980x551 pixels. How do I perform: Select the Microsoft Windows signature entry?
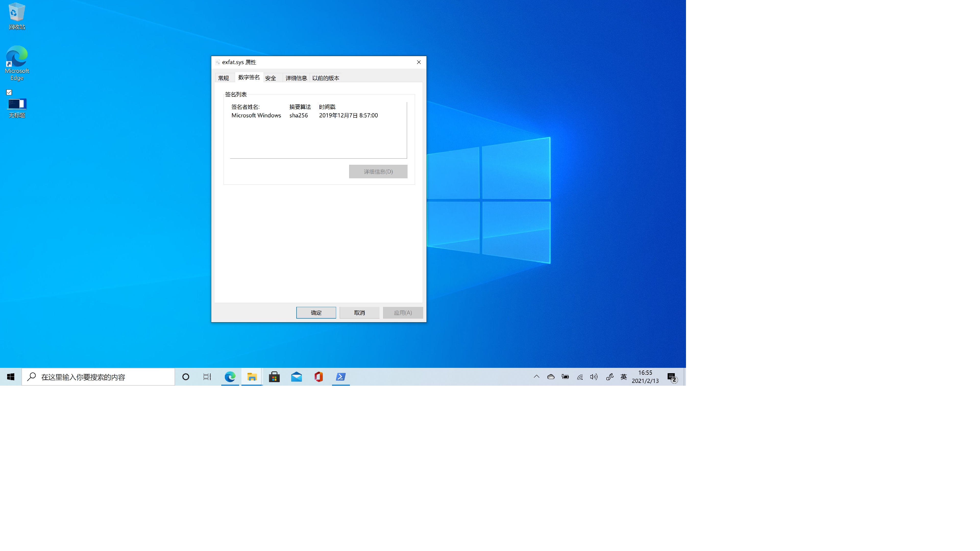point(256,115)
